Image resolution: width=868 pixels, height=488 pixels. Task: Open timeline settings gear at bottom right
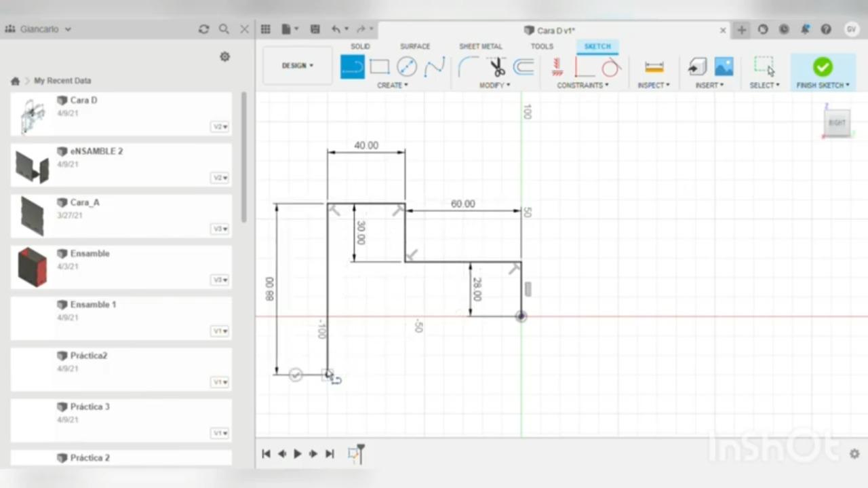pos(854,453)
